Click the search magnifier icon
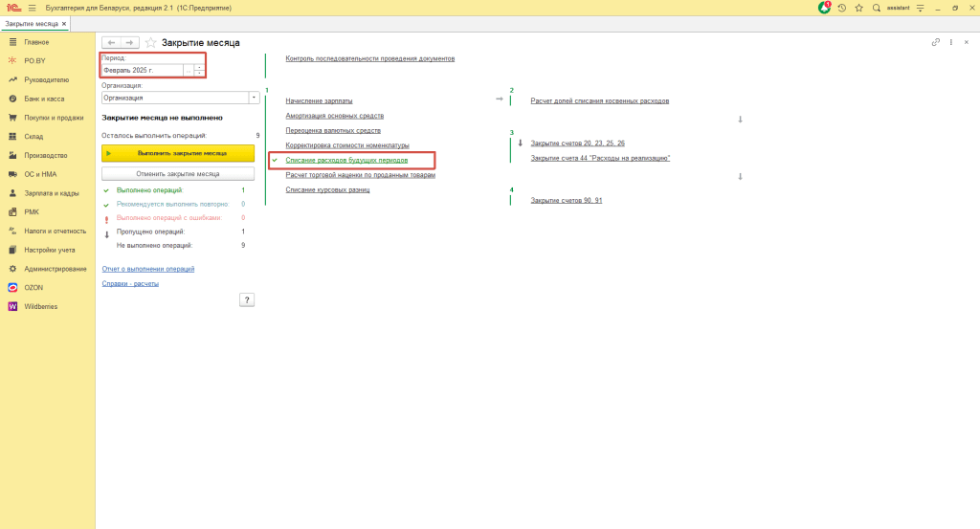The image size is (980, 529). tap(877, 8)
